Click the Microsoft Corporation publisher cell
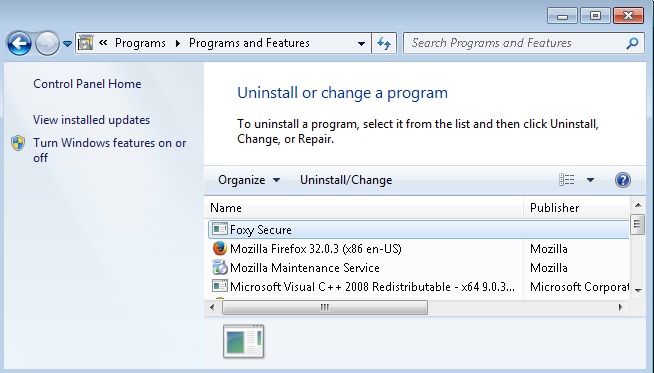This screenshot has height=373, width=654. coord(579,287)
